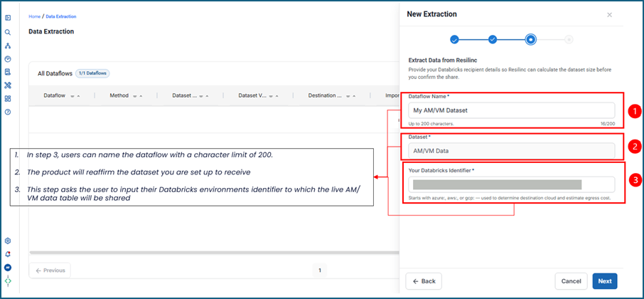Open the search icon in left sidebar
Image resolution: width=644 pixels, height=299 pixels.
7,32
